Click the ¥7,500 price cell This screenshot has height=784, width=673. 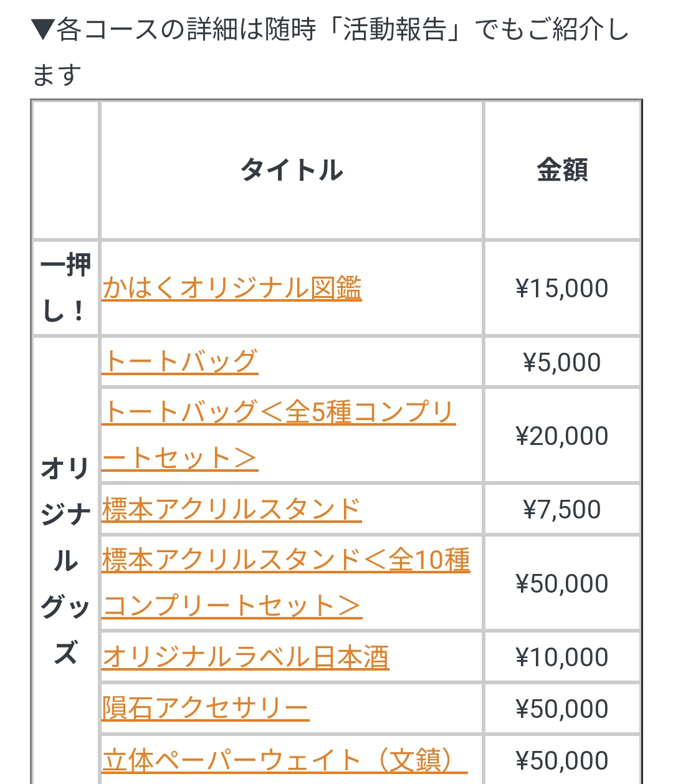coord(562,509)
